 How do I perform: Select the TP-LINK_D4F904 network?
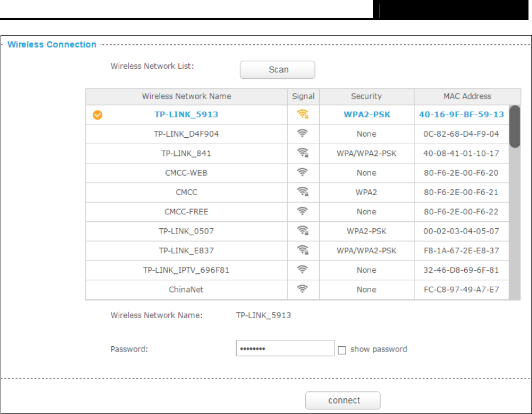pyautogui.click(x=186, y=134)
